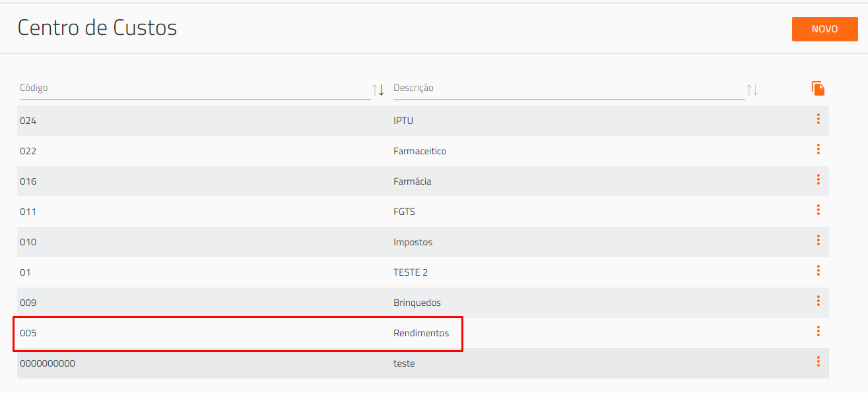
Task: Open the three-dot menu for IPTU row
Action: point(818,119)
